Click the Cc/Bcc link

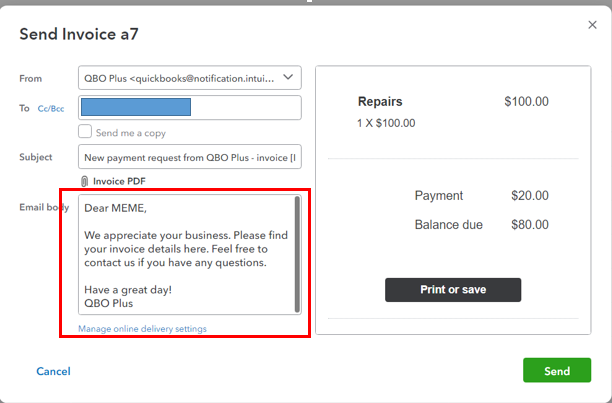[x=51, y=109]
